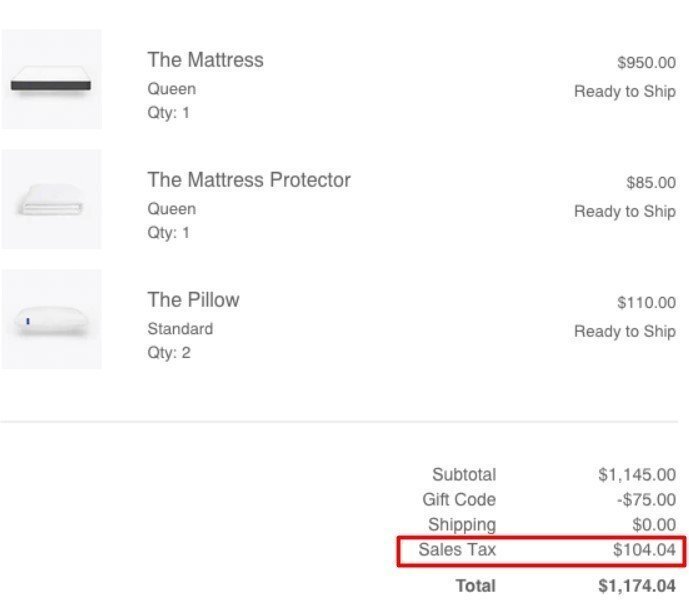Click the Gift Code label
The width and height of the screenshot is (689, 609).
click(459, 500)
